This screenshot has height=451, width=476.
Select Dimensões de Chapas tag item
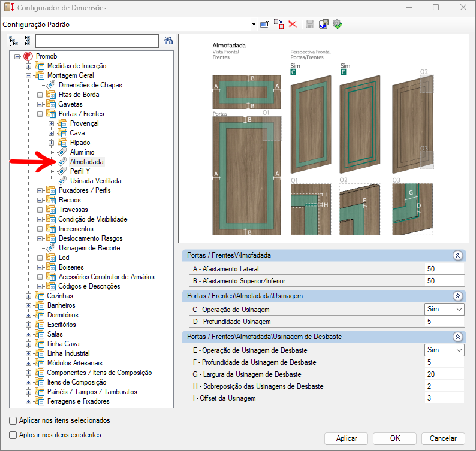click(90, 85)
